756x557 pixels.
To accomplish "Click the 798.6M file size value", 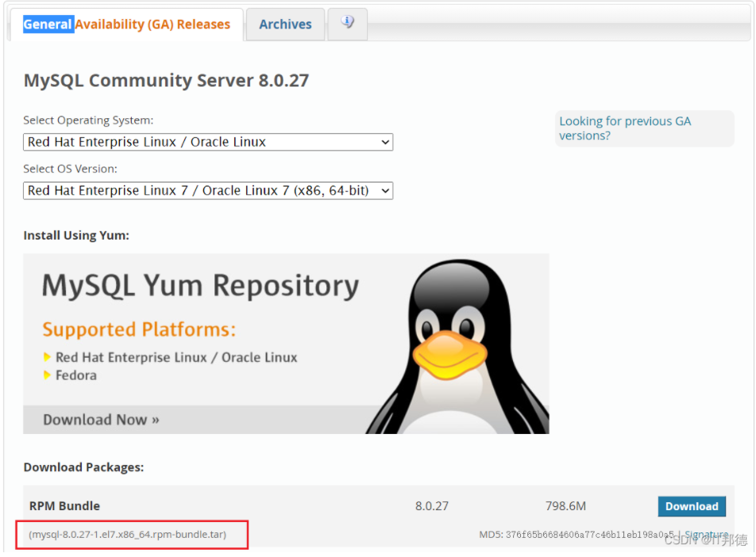I will pyautogui.click(x=565, y=506).
